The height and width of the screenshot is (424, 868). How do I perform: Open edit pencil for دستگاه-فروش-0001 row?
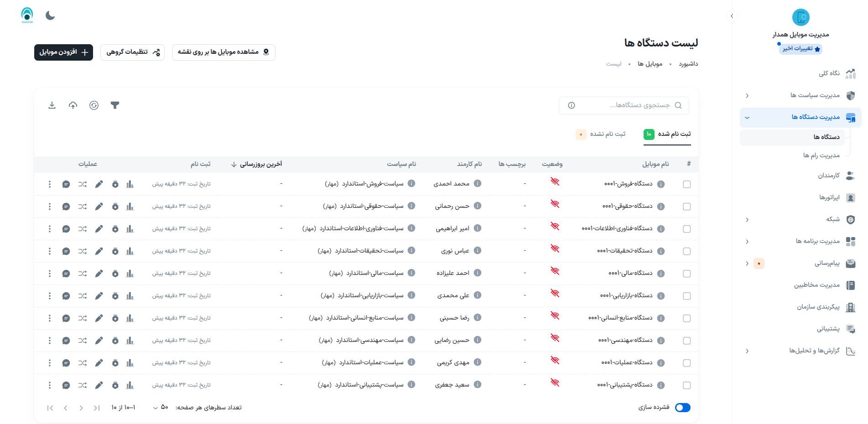coord(99,184)
